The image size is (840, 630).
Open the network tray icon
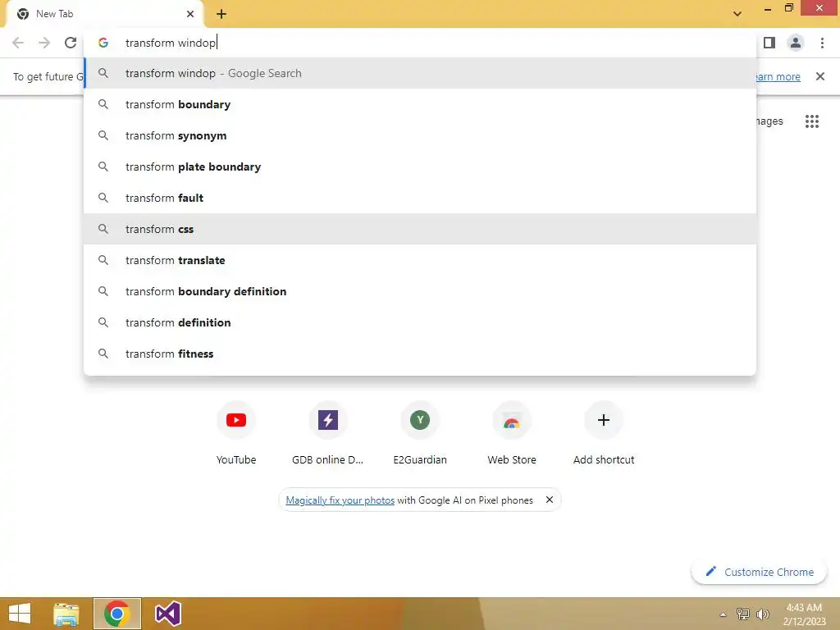click(743, 614)
